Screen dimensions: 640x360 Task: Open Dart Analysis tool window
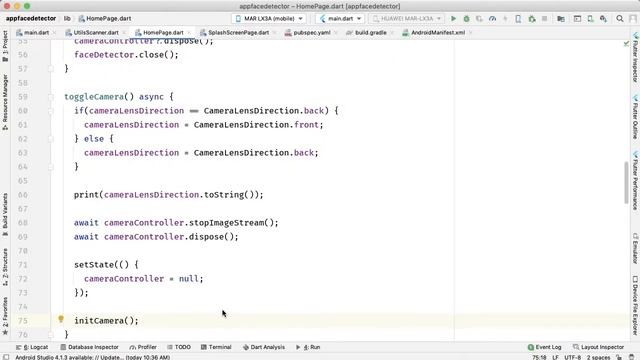point(264,347)
